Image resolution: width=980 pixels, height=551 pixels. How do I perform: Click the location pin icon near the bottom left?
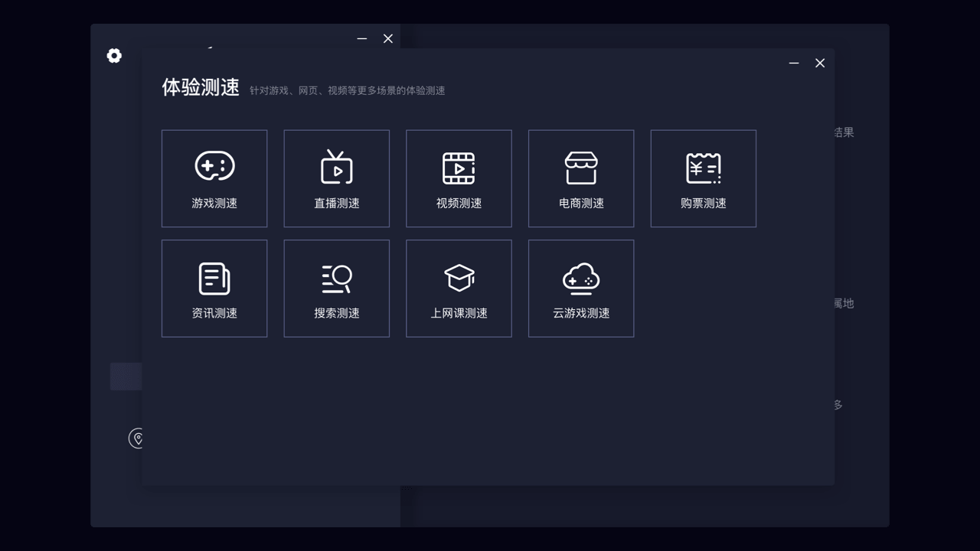pyautogui.click(x=137, y=438)
